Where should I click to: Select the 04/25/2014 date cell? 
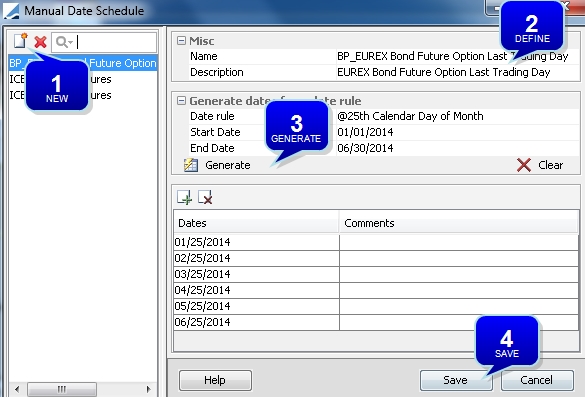(256, 290)
